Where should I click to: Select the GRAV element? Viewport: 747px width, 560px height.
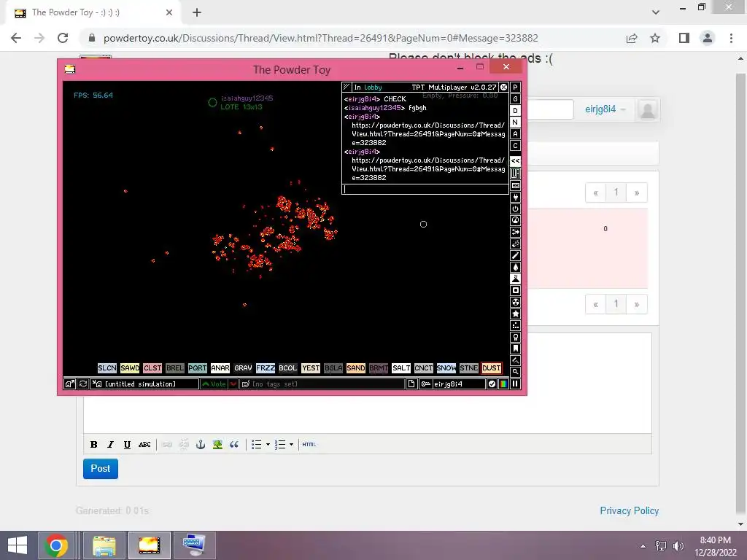(x=242, y=368)
